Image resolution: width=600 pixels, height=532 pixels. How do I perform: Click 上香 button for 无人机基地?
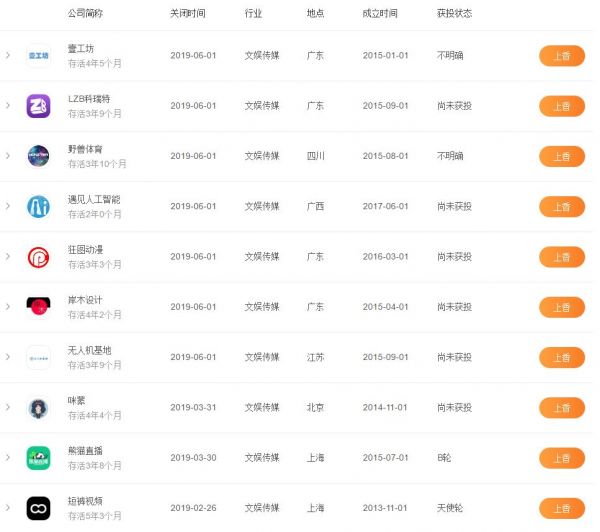[x=562, y=357]
